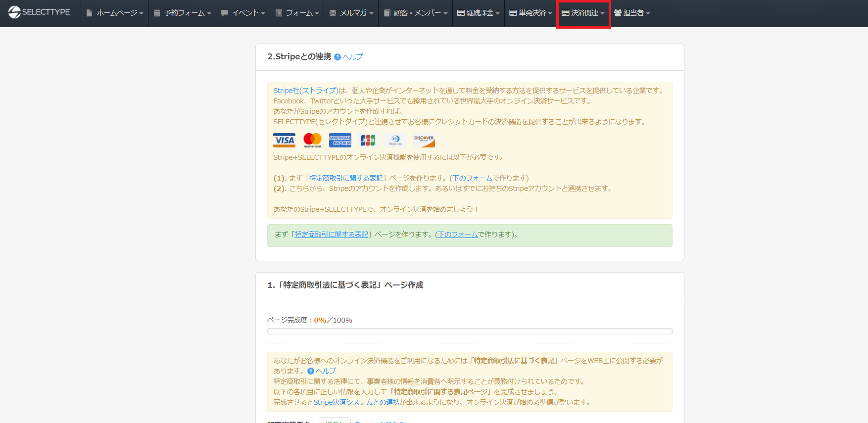Open ヘルプ link in the lower yellow notice
This screenshot has width=868, height=423.
click(326, 371)
